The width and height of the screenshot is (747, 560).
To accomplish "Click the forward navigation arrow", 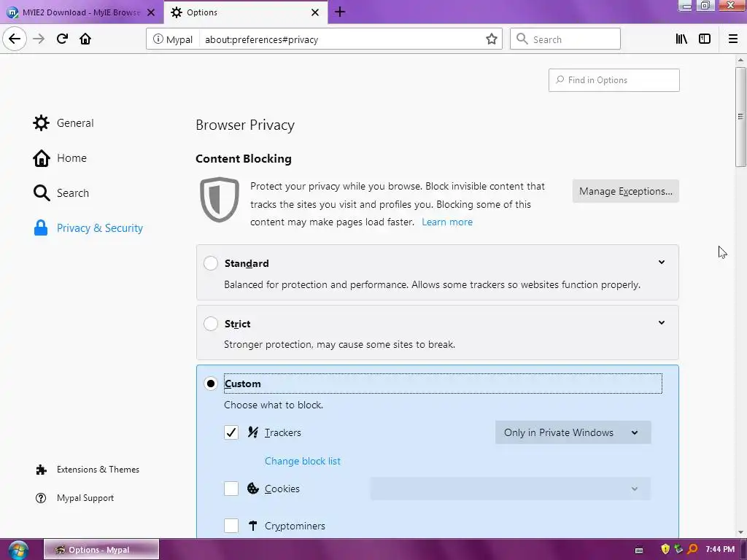I will click(39, 39).
